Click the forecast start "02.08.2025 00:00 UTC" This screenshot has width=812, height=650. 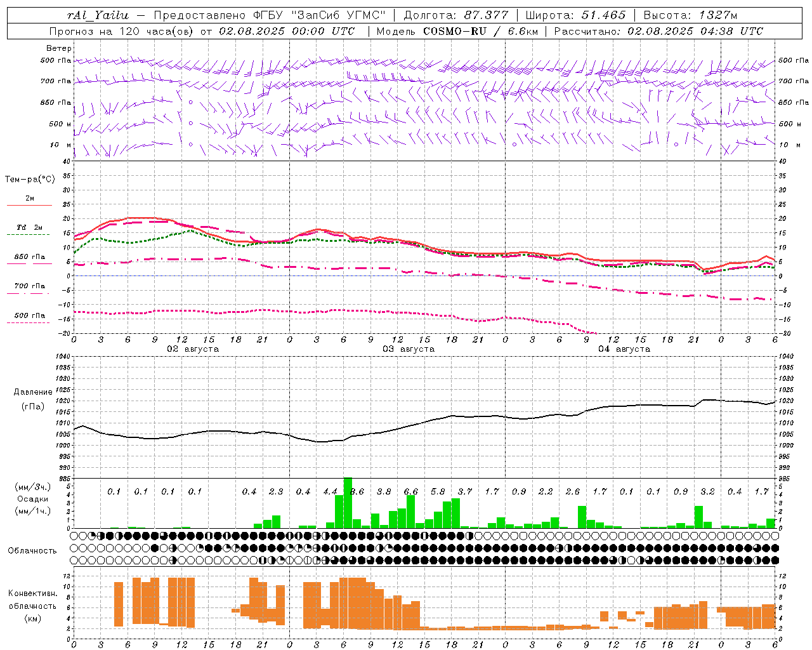click(287, 31)
